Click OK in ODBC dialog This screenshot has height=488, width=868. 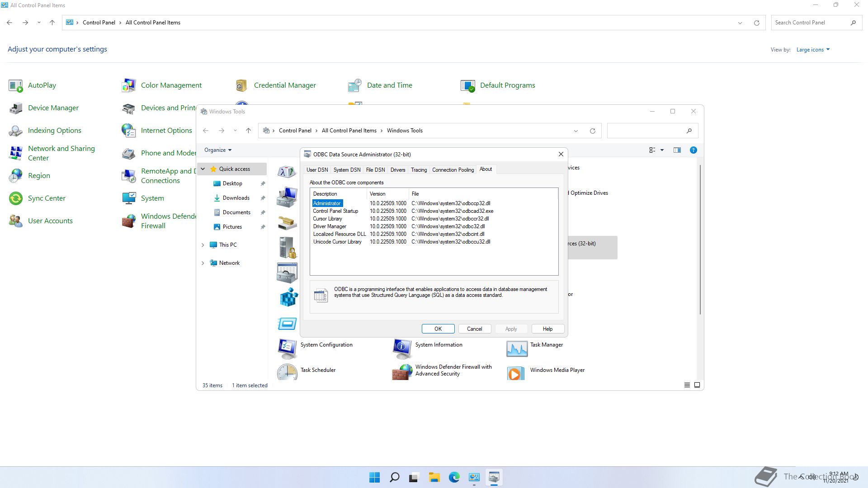(x=438, y=329)
